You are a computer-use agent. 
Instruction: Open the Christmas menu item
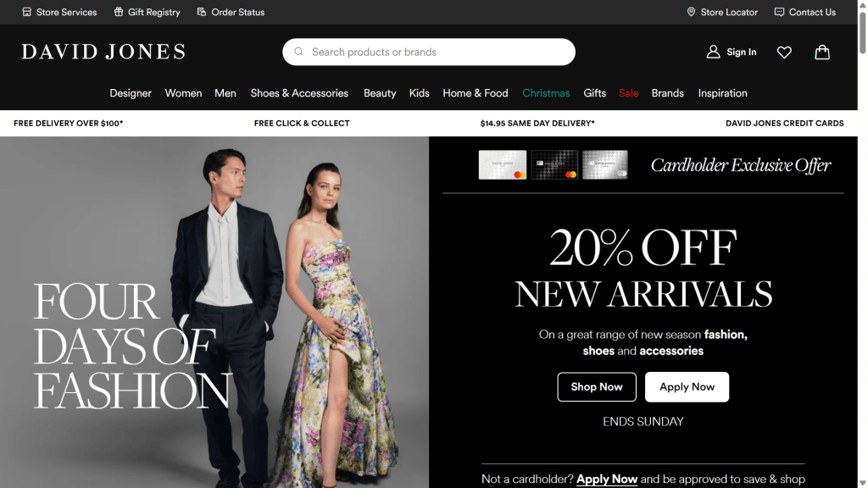(546, 93)
